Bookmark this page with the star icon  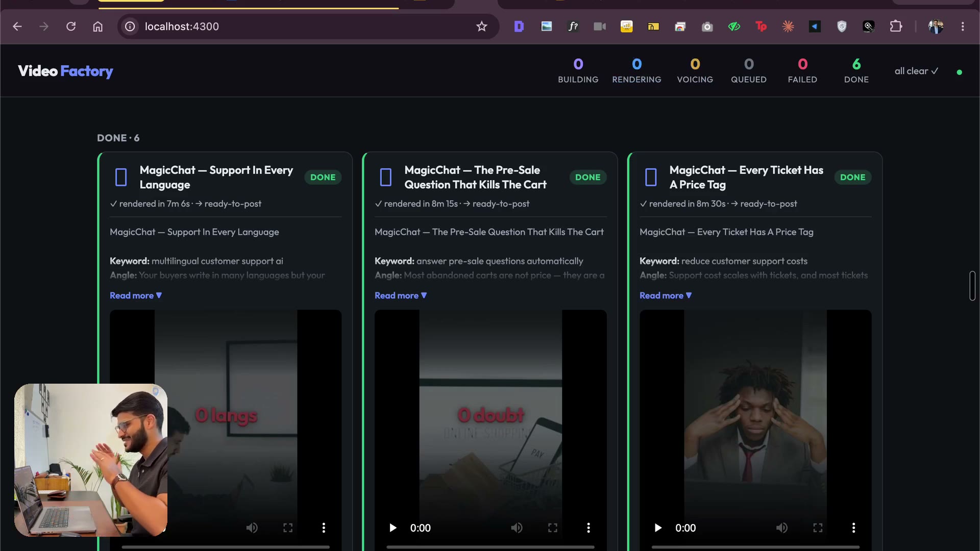(482, 27)
